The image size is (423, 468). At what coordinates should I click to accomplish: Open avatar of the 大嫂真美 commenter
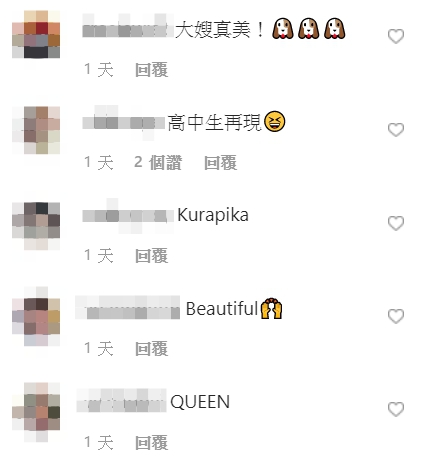pyautogui.click(x=36, y=34)
